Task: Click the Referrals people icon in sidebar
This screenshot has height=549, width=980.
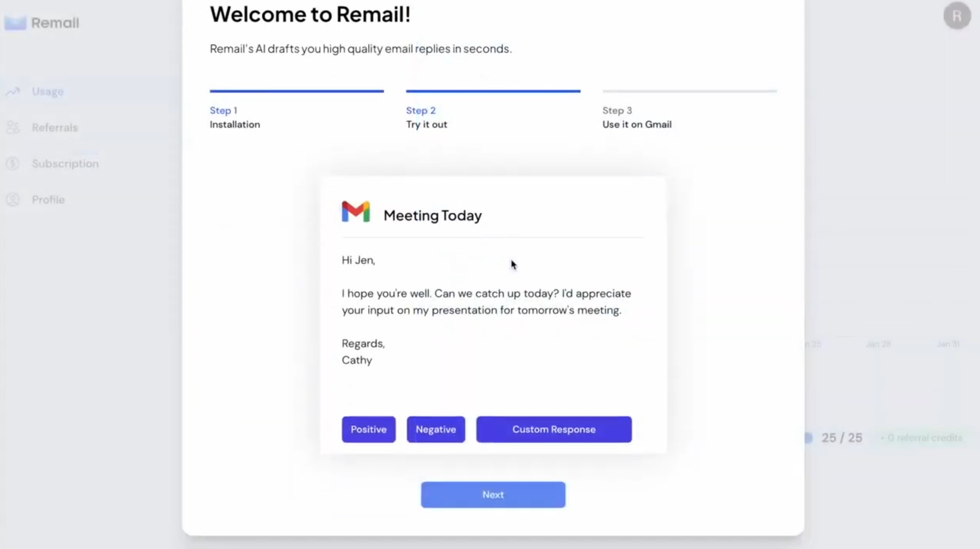Action: tap(13, 128)
